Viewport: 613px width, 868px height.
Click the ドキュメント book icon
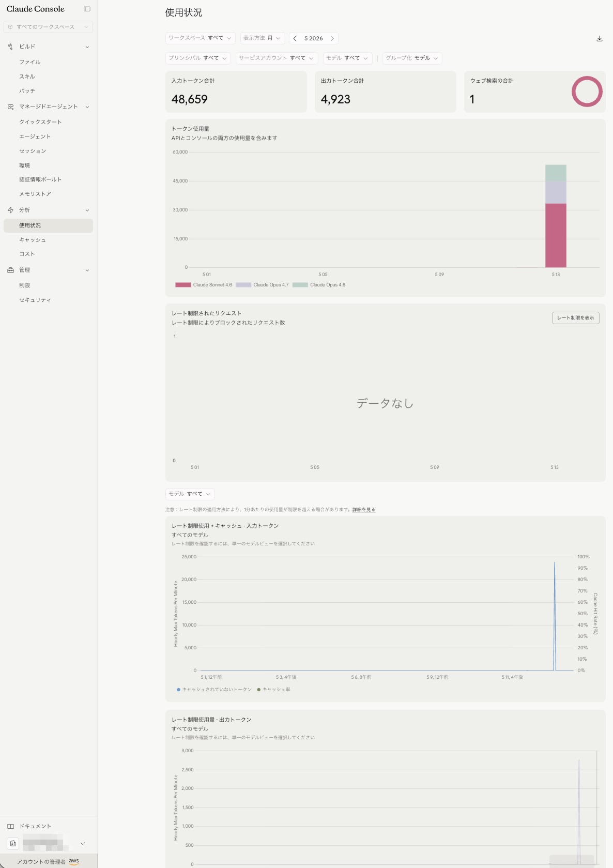[10, 826]
